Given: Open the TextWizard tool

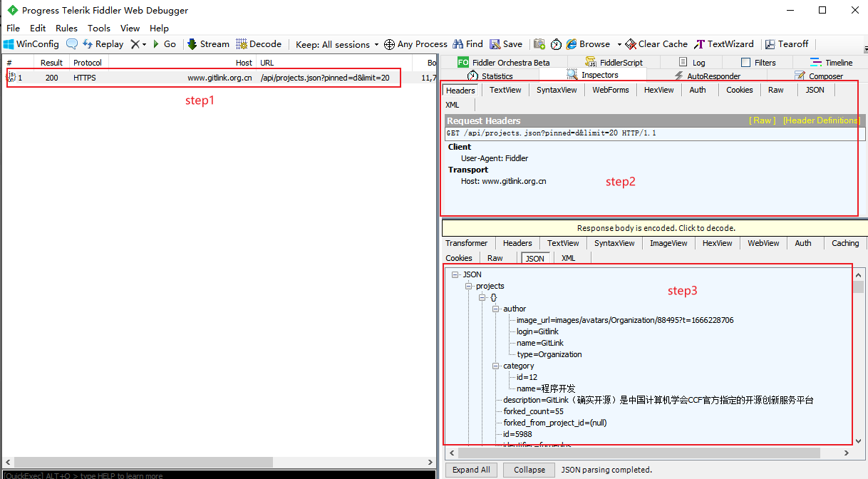Looking at the screenshot, I should [724, 44].
